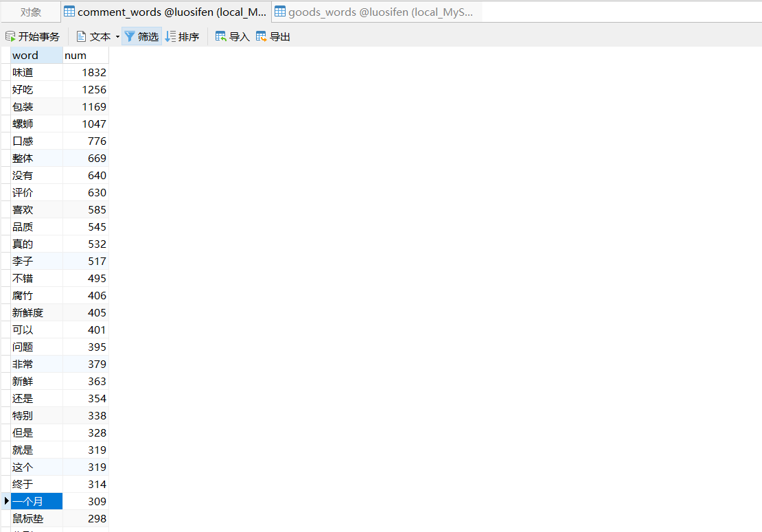Select the cell with value 1832
Image resolution: width=762 pixels, height=532 pixels.
(x=86, y=72)
